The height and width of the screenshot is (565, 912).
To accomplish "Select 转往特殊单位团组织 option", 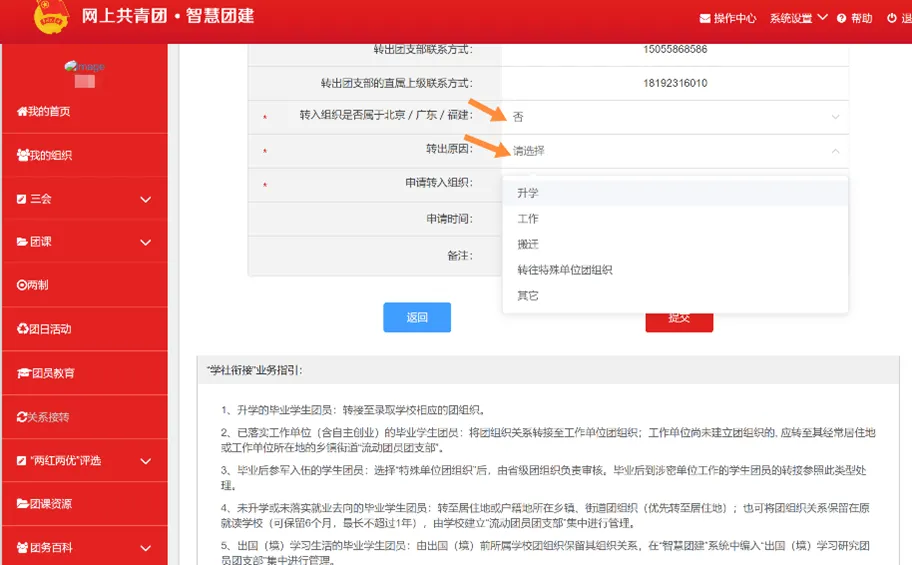I will [675, 270].
